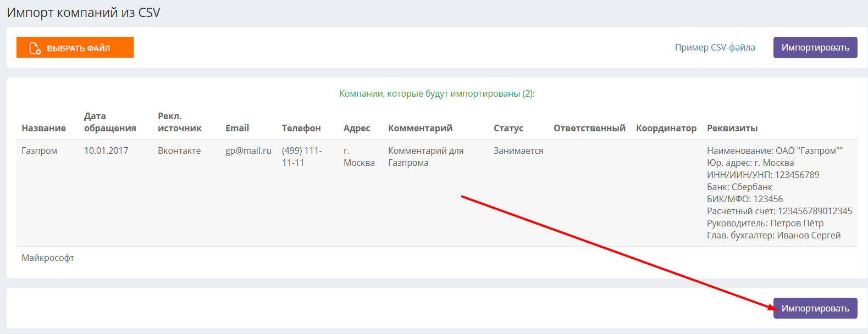Click the 'Координатор' column header
This screenshot has width=868, height=334.
click(666, 128)
